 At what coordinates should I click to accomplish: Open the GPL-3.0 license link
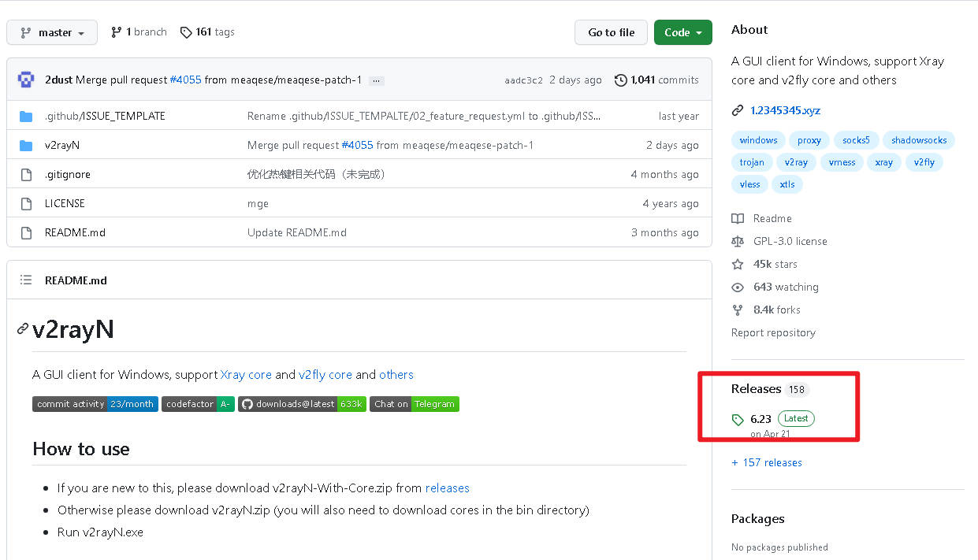(790, 241)
